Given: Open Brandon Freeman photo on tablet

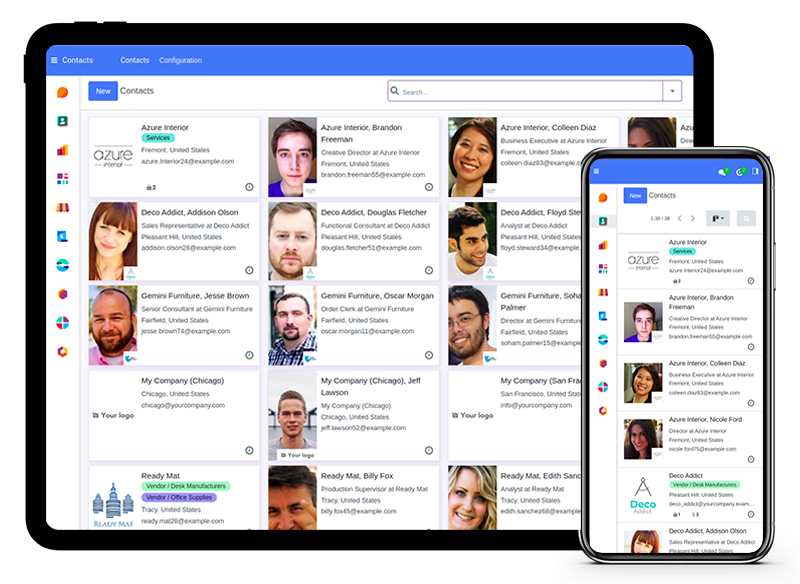Looking at the screenshot, I should click(x=293, y=157).
